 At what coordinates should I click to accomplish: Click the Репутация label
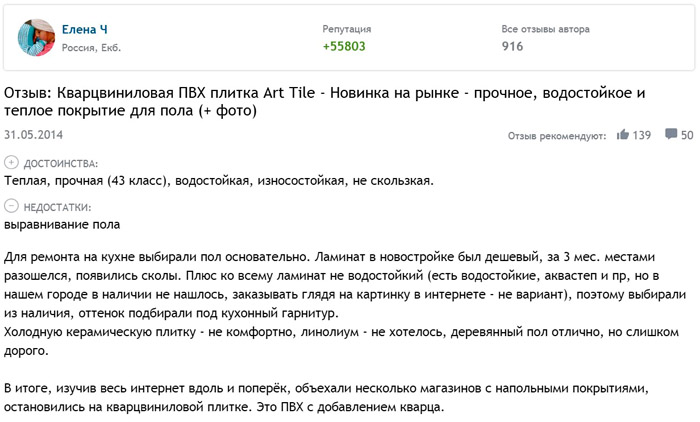coord(347,30)
